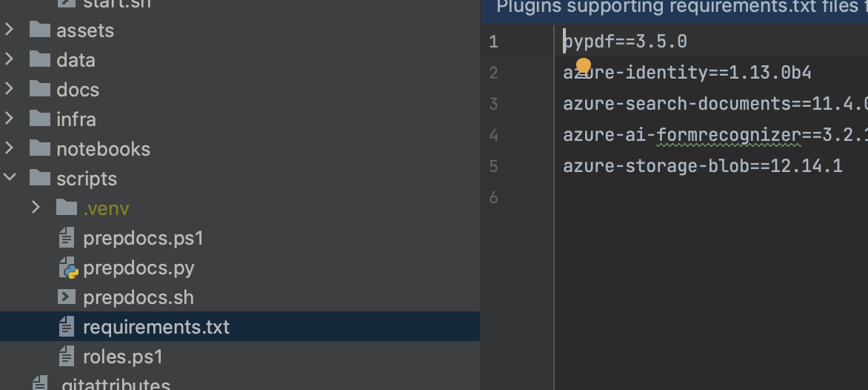Click the underlined formrecognizer word
This screenshot has width=868, height=390.
tap(729, 135)
